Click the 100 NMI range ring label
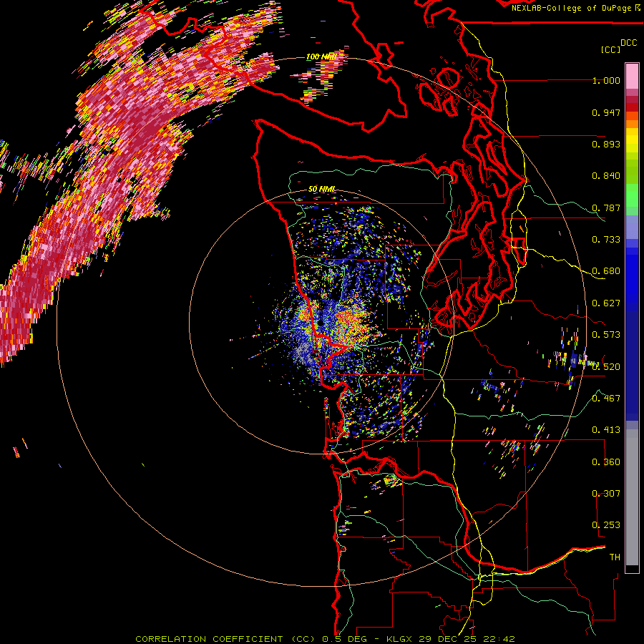644x644 pixels. [x=321, y=57]
